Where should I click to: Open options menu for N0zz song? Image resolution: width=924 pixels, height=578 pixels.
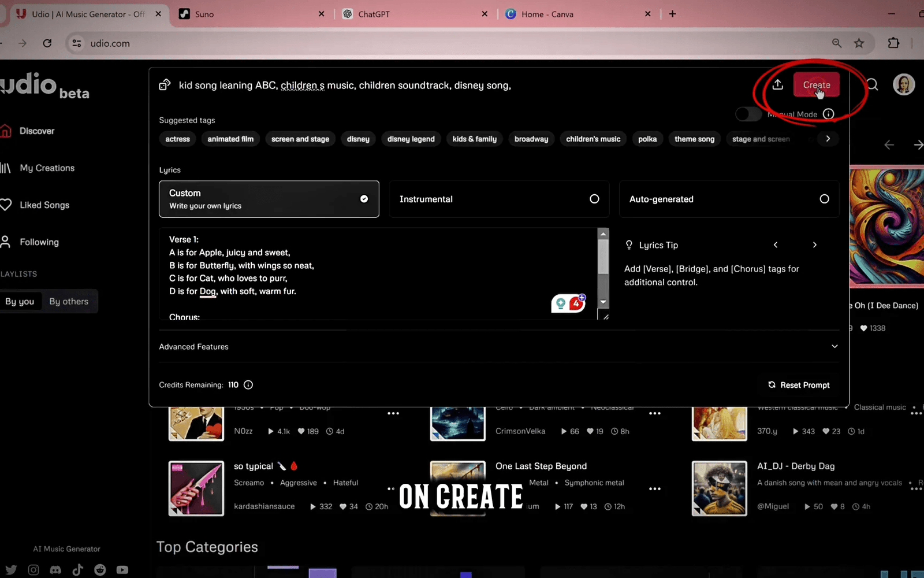tap(393, 413)
